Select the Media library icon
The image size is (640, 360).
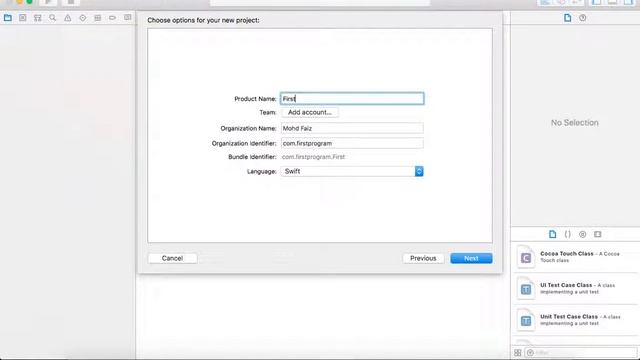click(598, 234)
